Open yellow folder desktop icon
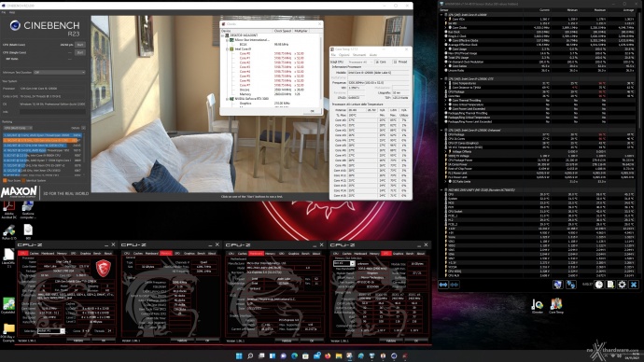644x362 pixels. point(8,331)
